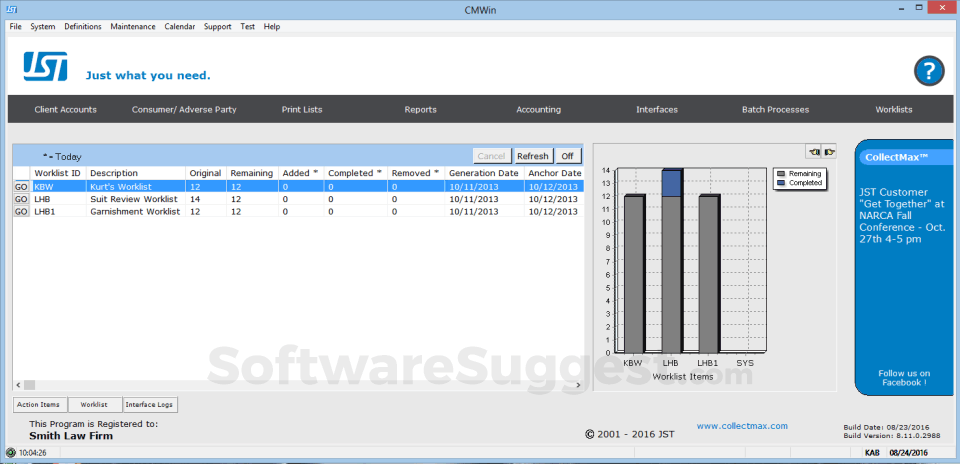This screenshot has width=960, height=464.
Task: Click the scroll left arrow of the table
Action: (x=18, y=385)
